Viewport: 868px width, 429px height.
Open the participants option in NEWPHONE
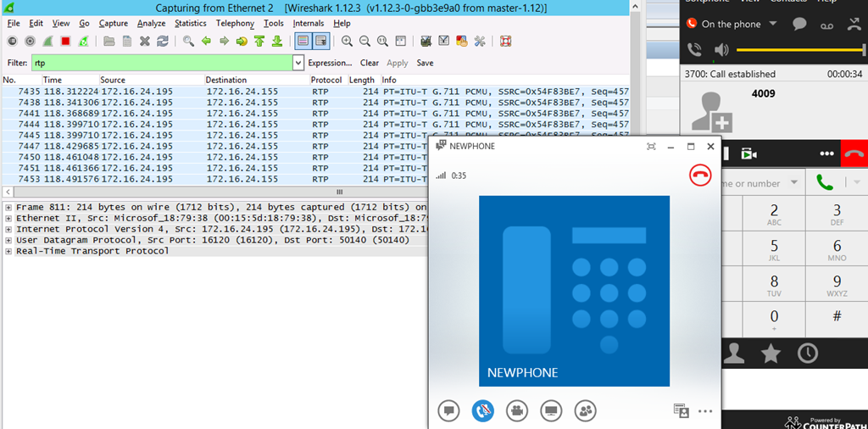tap(586, 410)
